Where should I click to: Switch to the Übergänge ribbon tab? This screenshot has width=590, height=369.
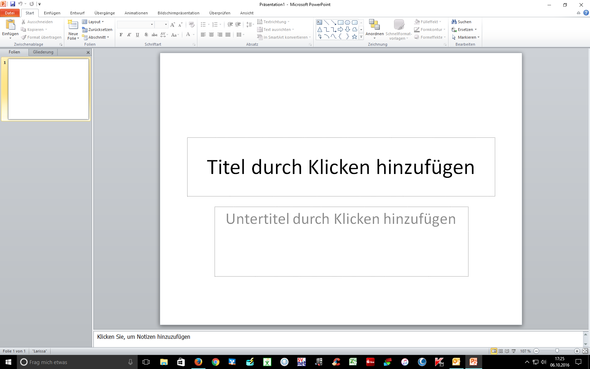[x=104, y=13]
